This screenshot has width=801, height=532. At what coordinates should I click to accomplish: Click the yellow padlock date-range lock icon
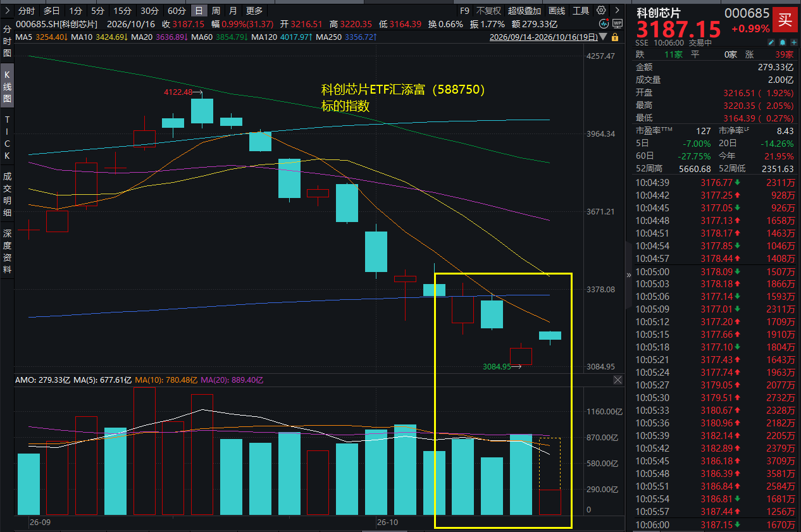(615, 37)
